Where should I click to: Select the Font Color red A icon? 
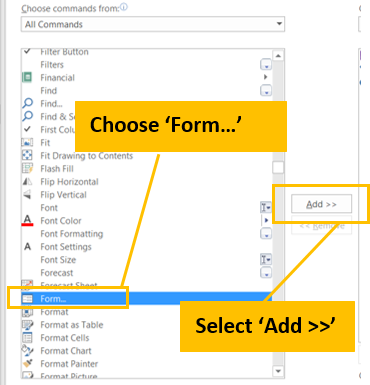tap(27, 220)
